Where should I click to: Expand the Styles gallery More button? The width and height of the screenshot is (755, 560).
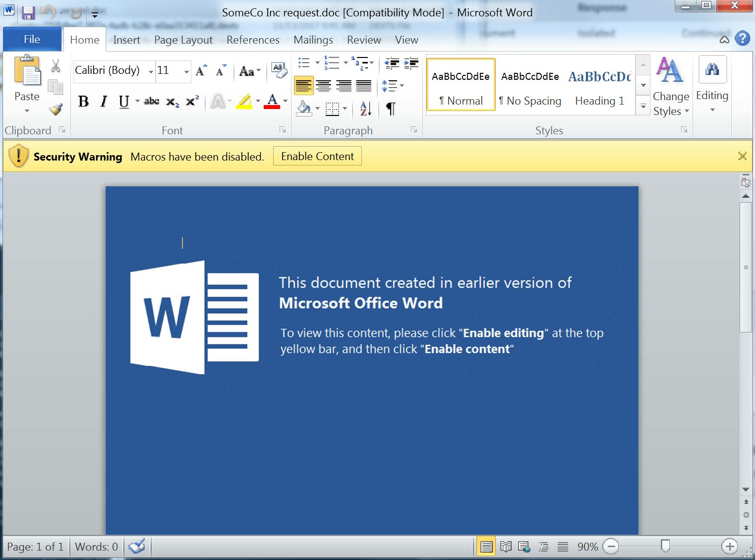point(643,106)
